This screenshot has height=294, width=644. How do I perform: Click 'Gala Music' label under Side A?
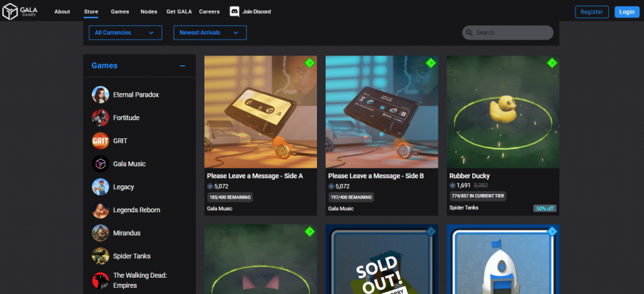point(219,209)
